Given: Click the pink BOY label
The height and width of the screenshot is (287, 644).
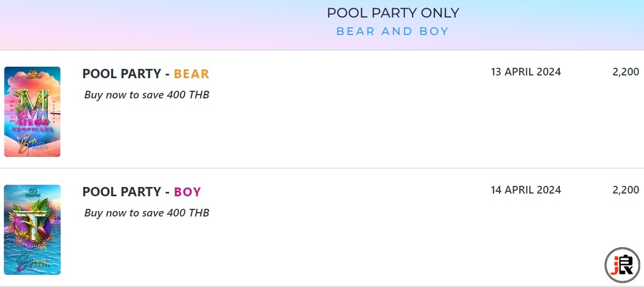Looking at the screenshot, I should click(x=187, y=192).
